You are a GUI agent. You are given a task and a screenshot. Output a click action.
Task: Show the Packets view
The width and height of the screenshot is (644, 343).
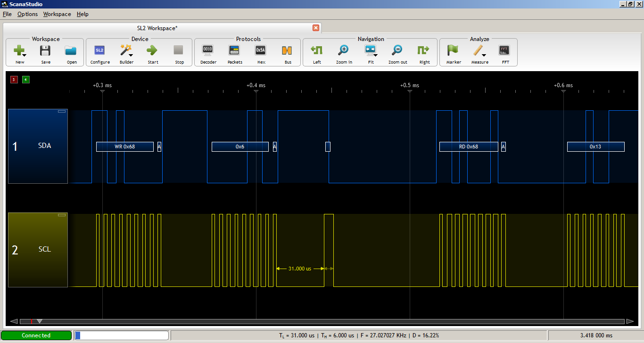(x=234, y=52)
